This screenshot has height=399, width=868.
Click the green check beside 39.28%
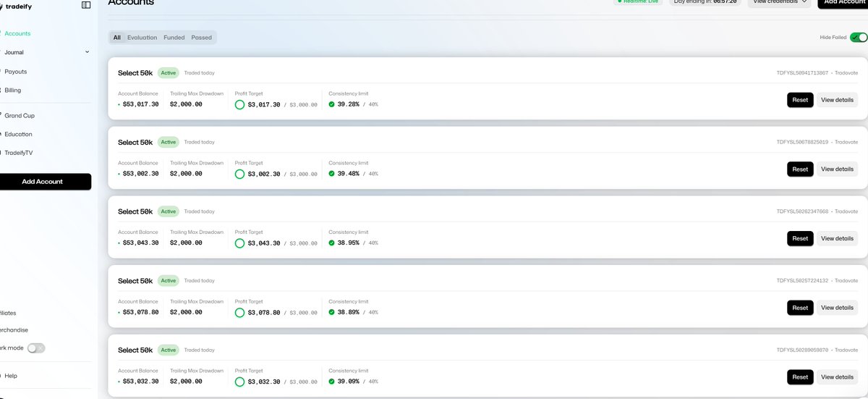tap(332, 104)
